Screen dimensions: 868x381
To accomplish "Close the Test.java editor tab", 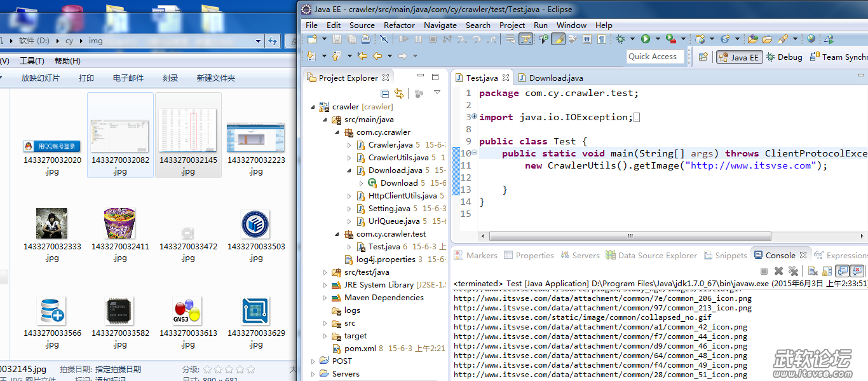I will (x=506, y=78).
